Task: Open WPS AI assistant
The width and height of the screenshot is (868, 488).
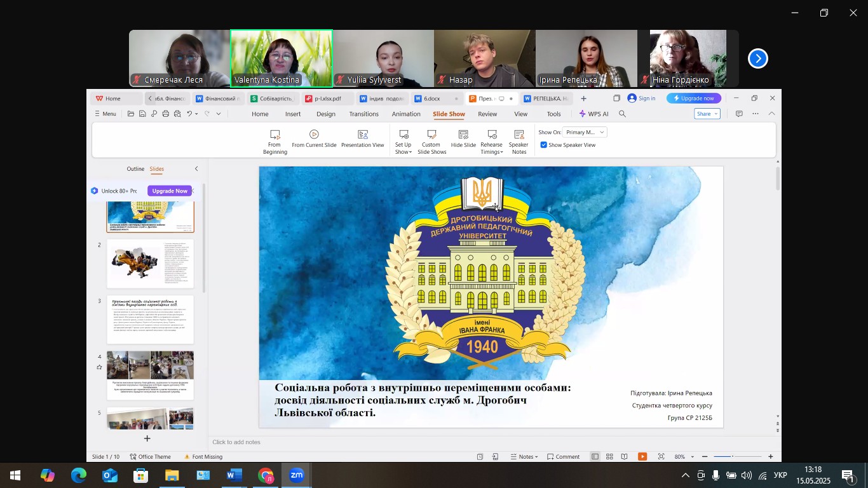Action: click(593, 114)
